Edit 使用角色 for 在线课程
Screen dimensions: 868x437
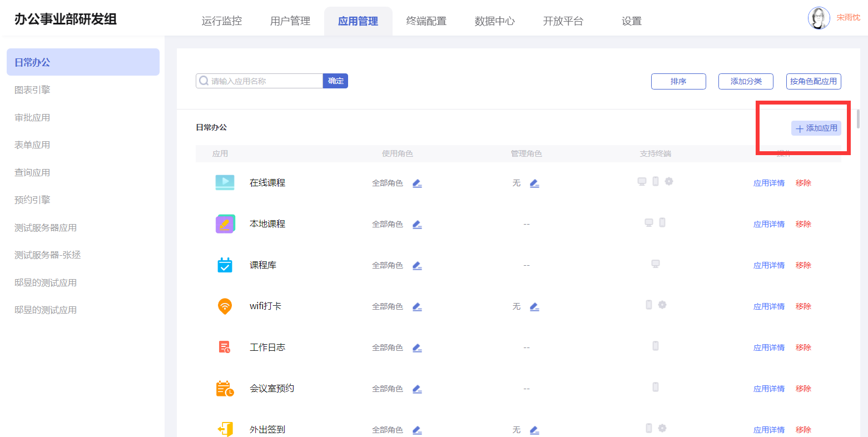click(417, 183)
